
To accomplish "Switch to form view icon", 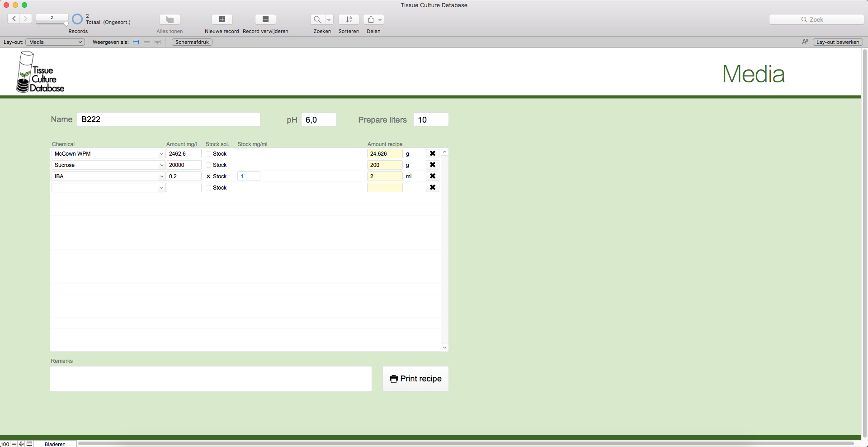I will pos(136,42).
